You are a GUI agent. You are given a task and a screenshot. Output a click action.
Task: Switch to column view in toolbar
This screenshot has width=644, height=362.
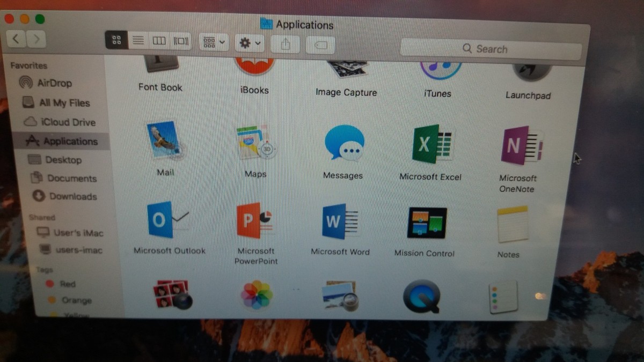159,41
